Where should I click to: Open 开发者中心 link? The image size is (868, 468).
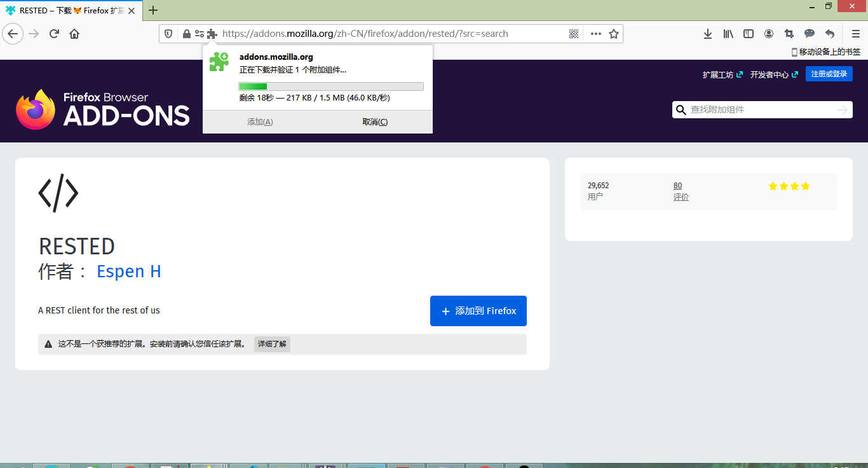click(774, 74)
